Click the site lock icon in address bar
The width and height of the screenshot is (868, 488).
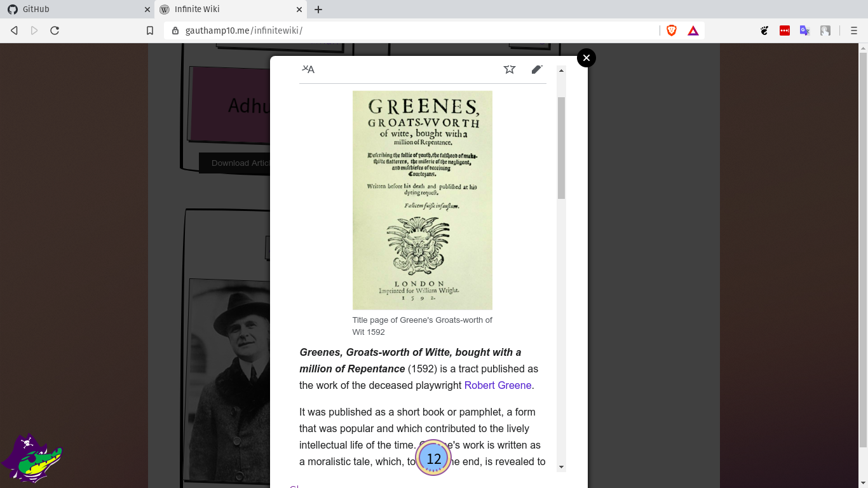pyautogui.click(x=176, y=30)
